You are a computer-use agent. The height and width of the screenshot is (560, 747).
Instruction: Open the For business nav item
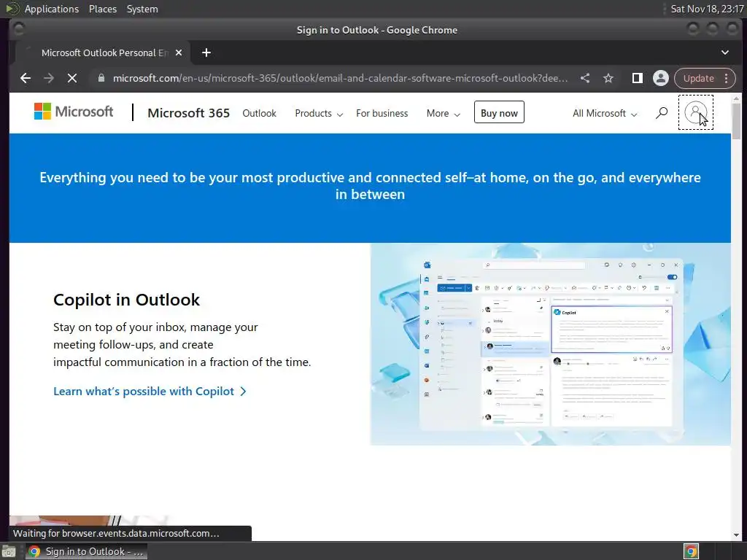[x=382, y=113]
